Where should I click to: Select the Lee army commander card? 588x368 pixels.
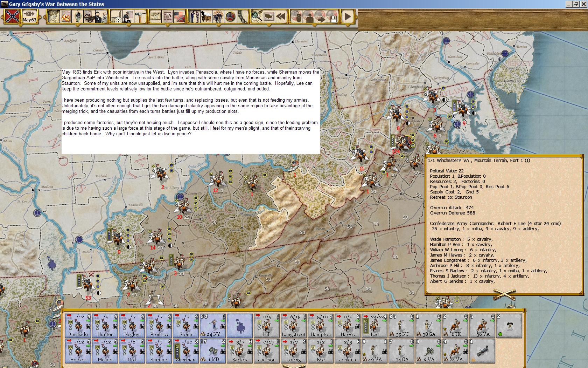pyautogui.click(x=374, y=326)
